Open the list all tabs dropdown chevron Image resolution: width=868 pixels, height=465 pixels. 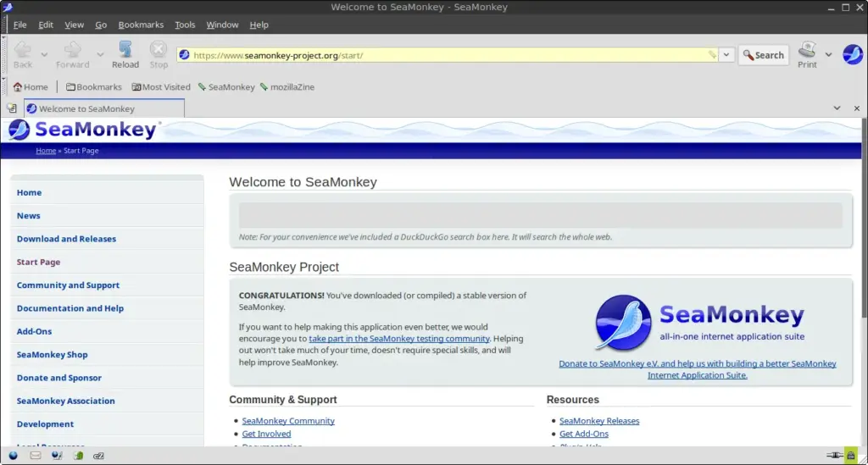click(837, 108)
